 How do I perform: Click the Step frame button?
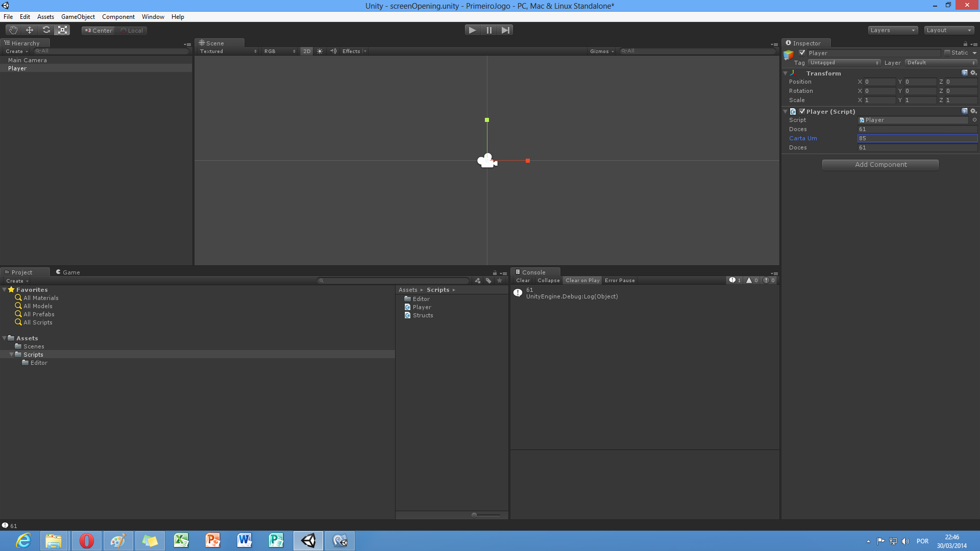point(505,30)
